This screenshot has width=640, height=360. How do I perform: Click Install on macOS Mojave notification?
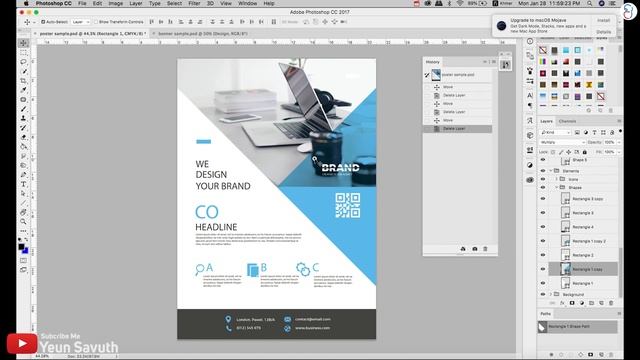pos(604,20)
